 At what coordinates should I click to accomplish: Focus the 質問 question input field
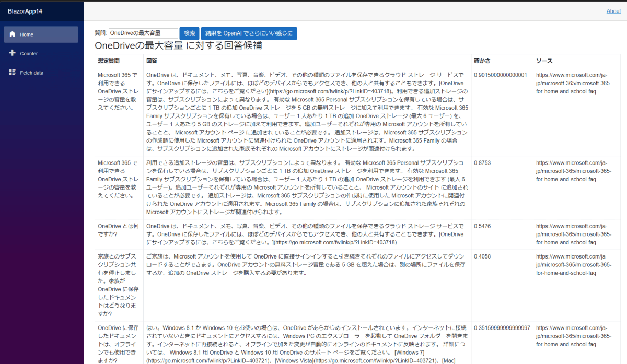tap(143, 33)
